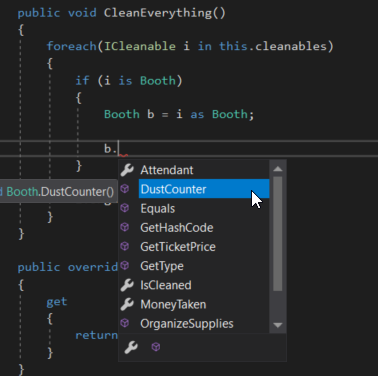
Task: Pick the Attendant property suggestion
Action: pyautogui.click(x=167, y=170)
